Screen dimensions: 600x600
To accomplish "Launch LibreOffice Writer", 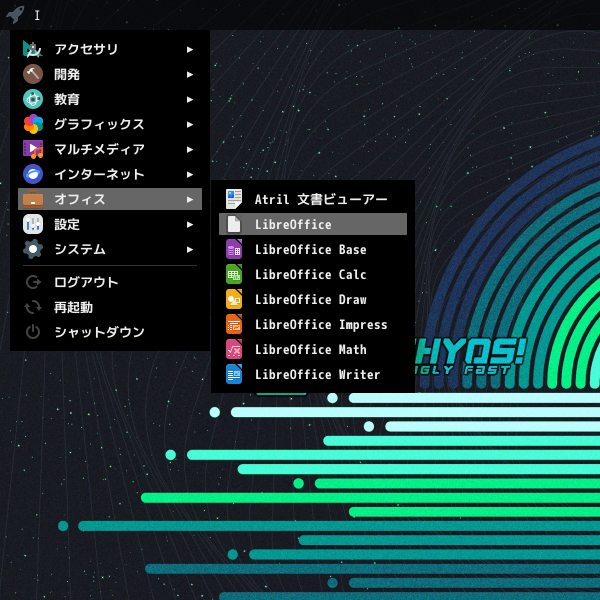I will [x=313, y=374].
